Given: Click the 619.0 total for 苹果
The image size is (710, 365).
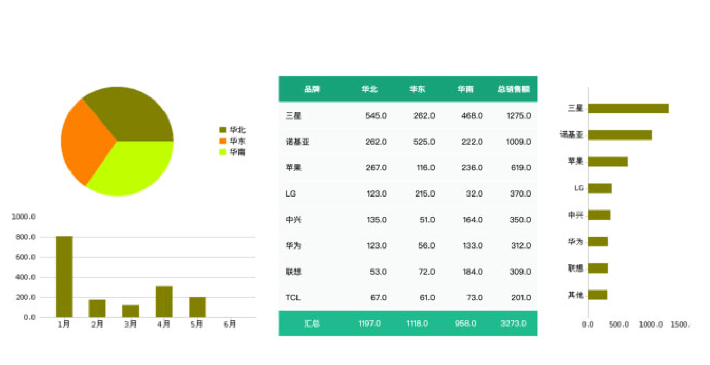Looking at the screenshot, I should (521, 168).
